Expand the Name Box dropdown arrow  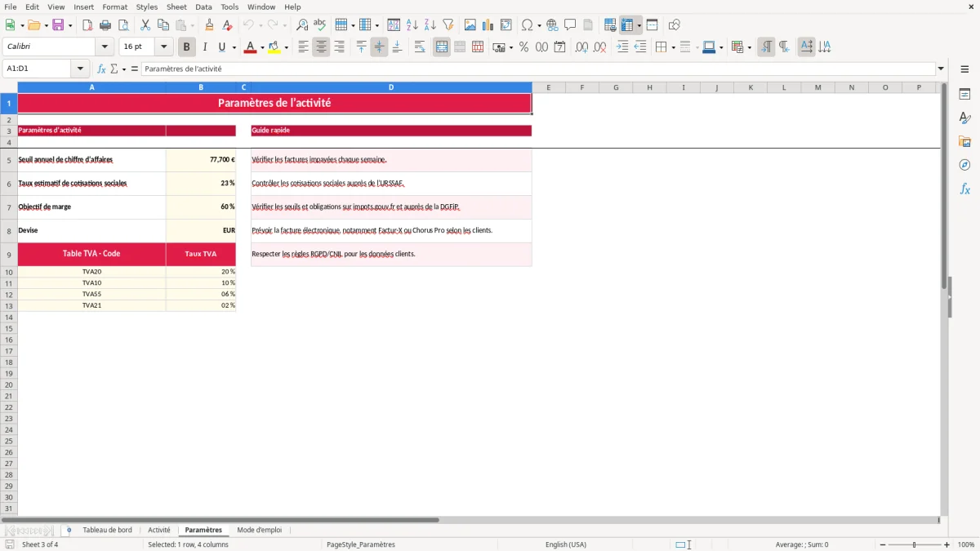79,69
